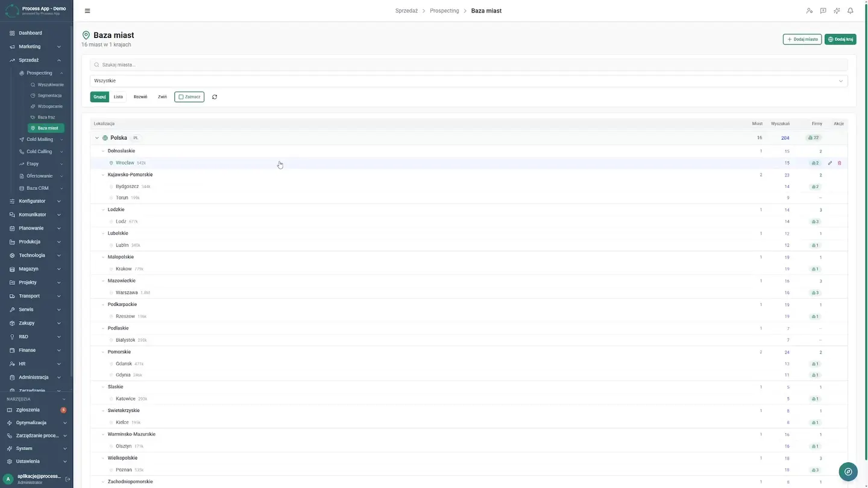Click the hamburger menu icon in header
Viewport: 868px width, 488px height.
pos(87,11)
